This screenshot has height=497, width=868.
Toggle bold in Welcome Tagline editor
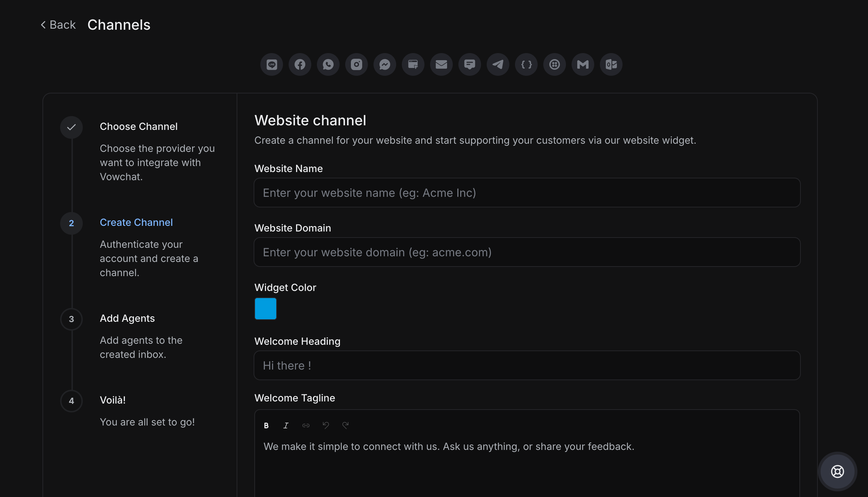pyautogui.click(x=266, y=425)
